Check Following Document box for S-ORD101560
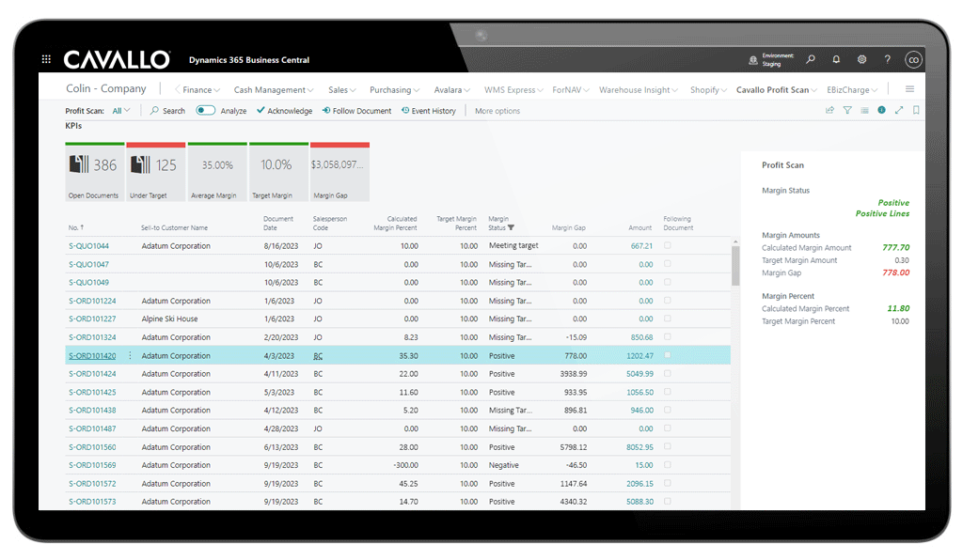The image size is (963, 560). [x=668, y=446]
